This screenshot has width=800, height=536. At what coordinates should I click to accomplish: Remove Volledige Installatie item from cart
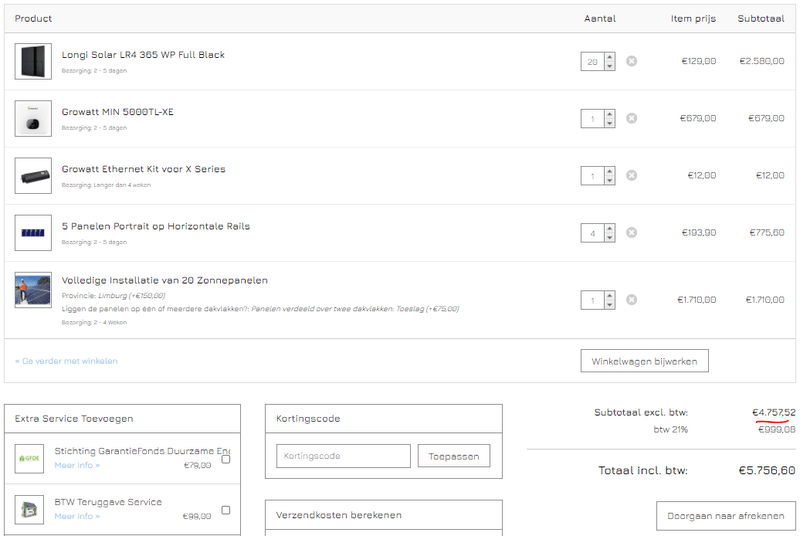click(x=631, y=299)
